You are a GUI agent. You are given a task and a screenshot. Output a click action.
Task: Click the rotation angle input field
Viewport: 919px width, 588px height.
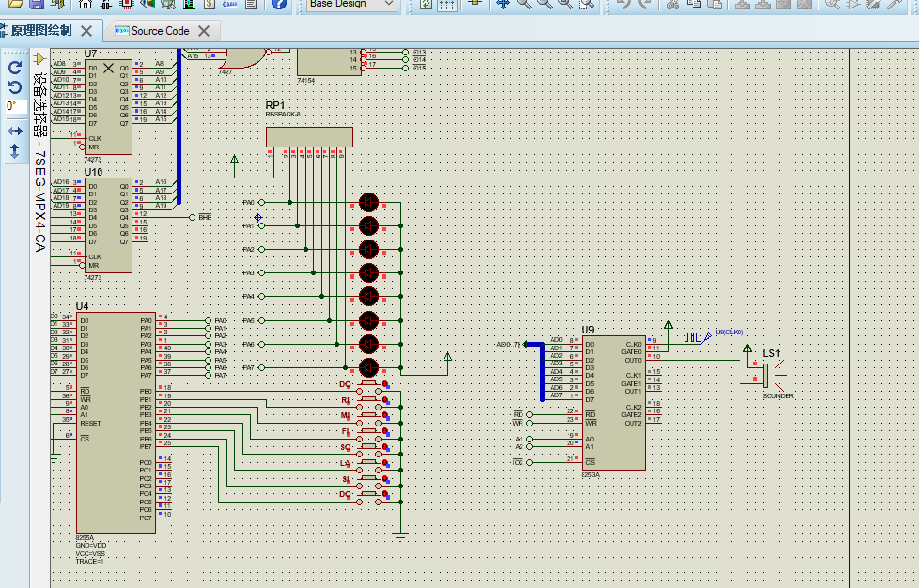[16, 106]
